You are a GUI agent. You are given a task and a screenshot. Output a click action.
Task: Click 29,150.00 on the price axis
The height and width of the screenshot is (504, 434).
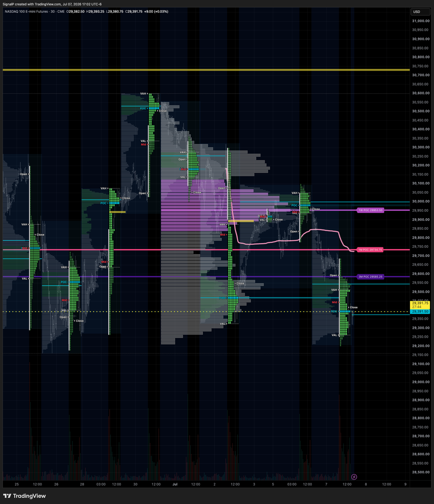[x=420, y=355]
